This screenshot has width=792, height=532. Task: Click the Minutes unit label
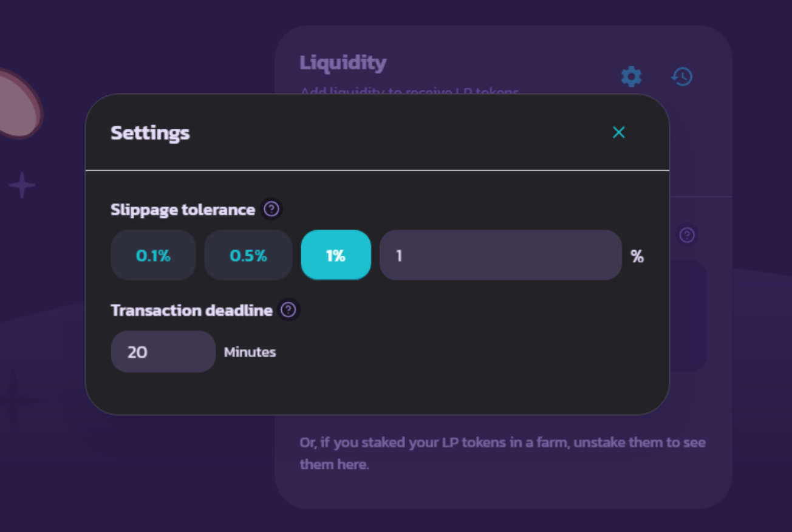(250, 352)
